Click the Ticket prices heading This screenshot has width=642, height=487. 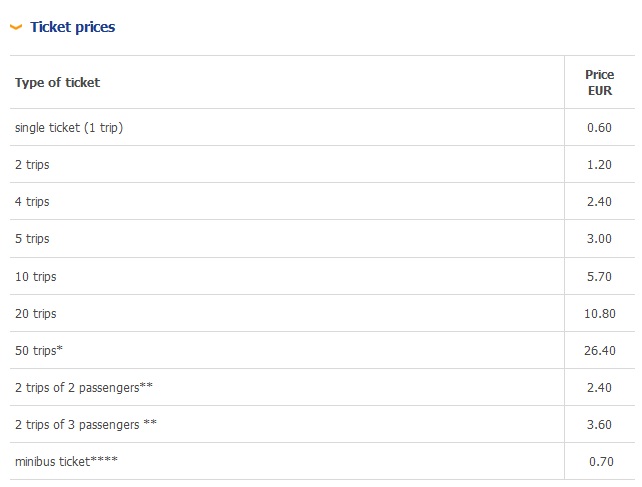click(72, 27)
